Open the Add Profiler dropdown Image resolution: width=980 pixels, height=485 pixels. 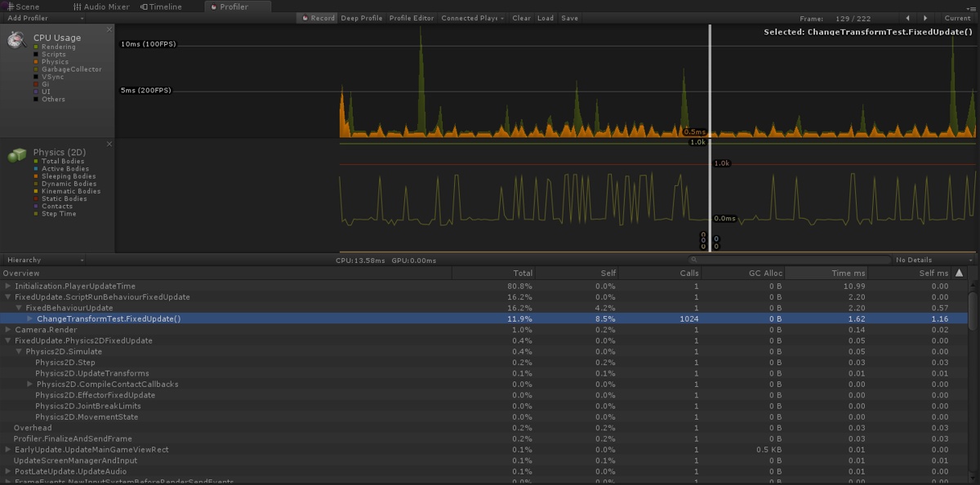pyautogui.click(x=45, y=18)
